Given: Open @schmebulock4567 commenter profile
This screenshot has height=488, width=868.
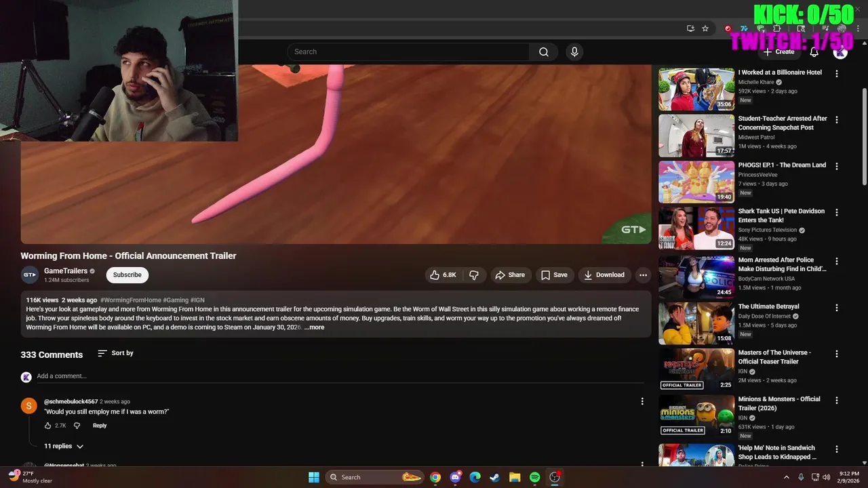Looking at the screenshot, I should 71,401.
